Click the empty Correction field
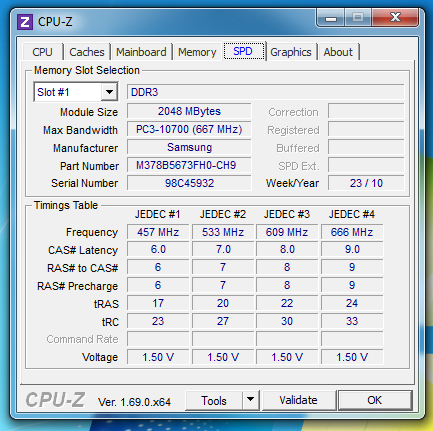The width and height of the screenshot is (433, 431). click(x=366, y=111)
